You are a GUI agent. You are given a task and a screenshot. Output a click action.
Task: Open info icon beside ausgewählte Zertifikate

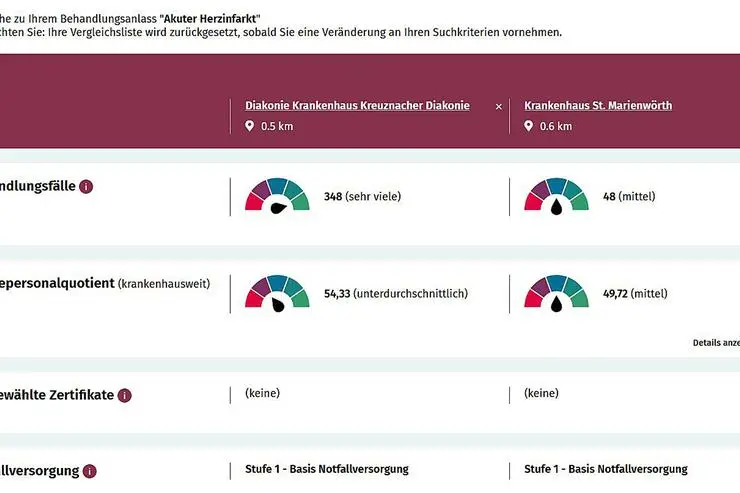[125, 395]
